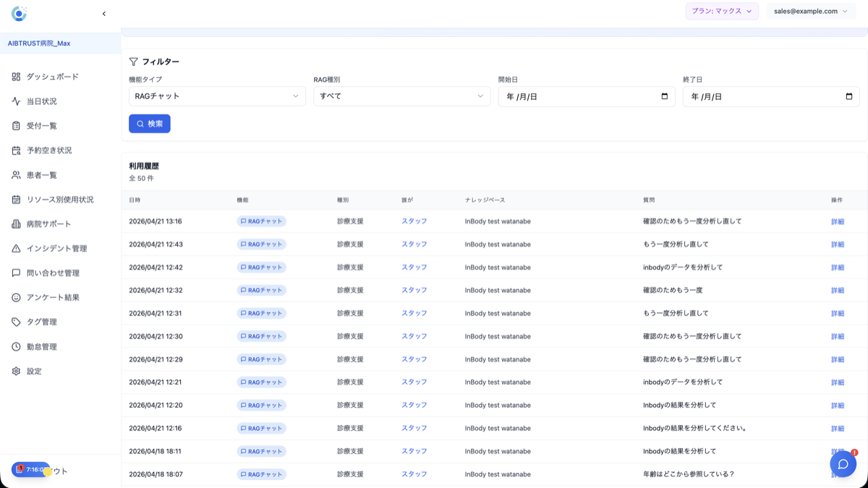Open 勤怠管理 in the sidebar menu

[42, 347]
